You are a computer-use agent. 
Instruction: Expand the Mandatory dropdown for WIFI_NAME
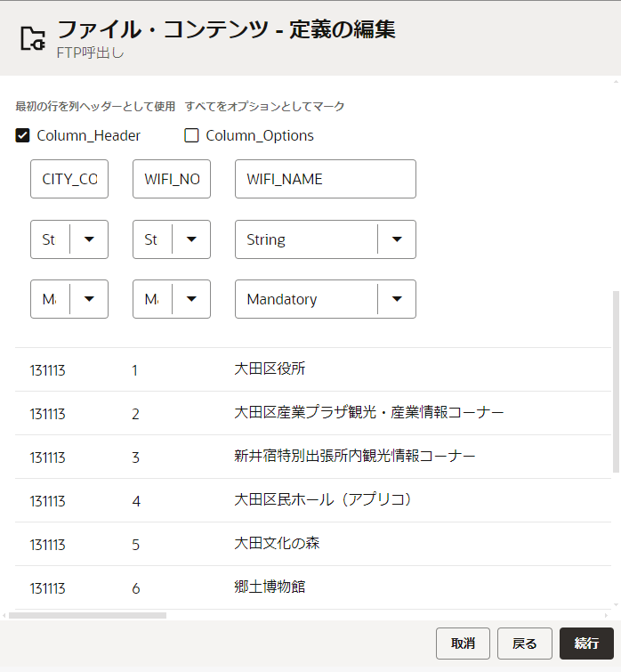click(397, 299)
